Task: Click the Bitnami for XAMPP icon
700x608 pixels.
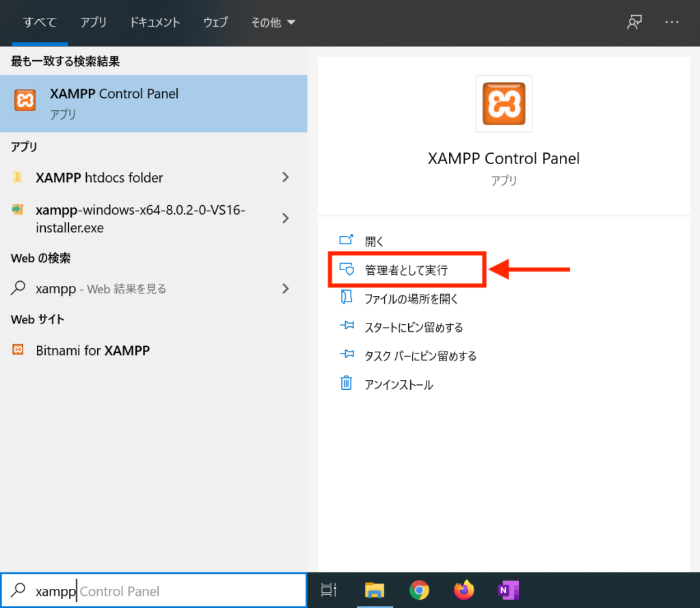Action: [x=19, y=350]
